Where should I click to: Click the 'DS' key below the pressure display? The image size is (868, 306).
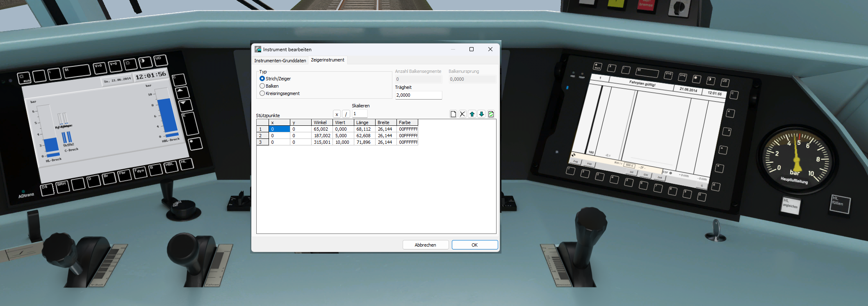[x=47, y=189]
